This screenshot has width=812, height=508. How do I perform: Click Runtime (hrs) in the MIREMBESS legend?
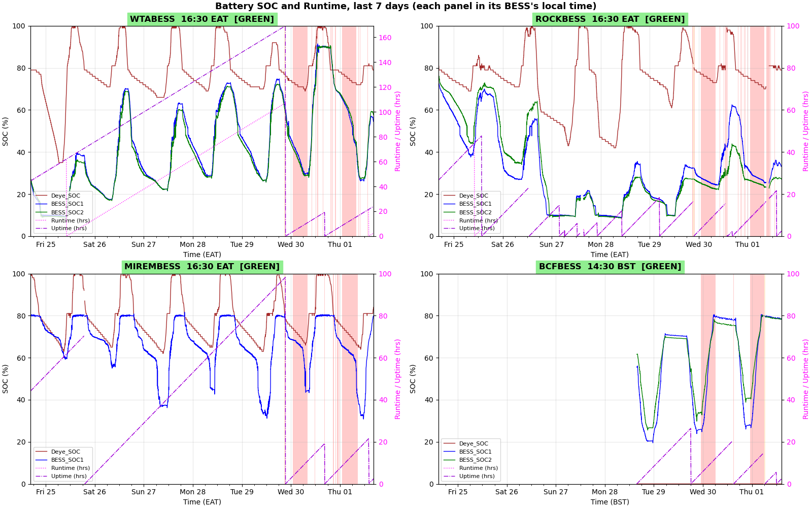71,468
